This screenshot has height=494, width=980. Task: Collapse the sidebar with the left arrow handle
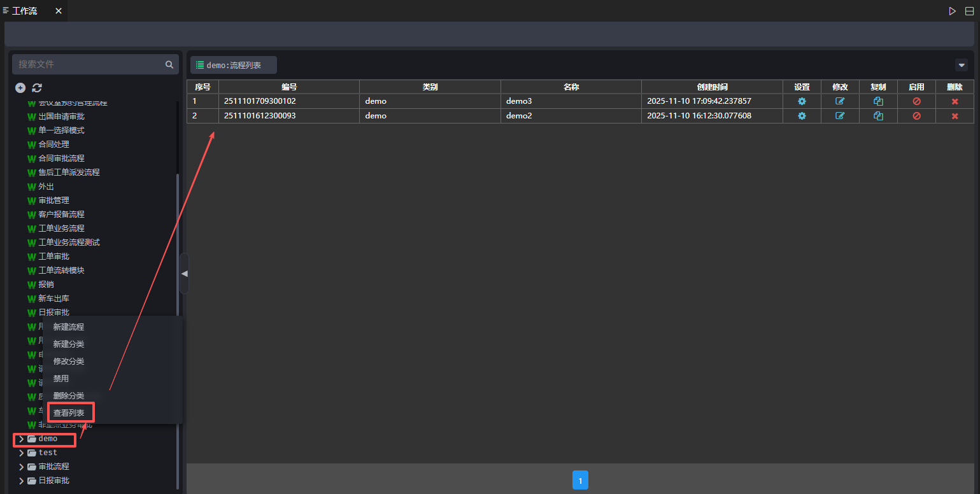click(x=184, y=273)
